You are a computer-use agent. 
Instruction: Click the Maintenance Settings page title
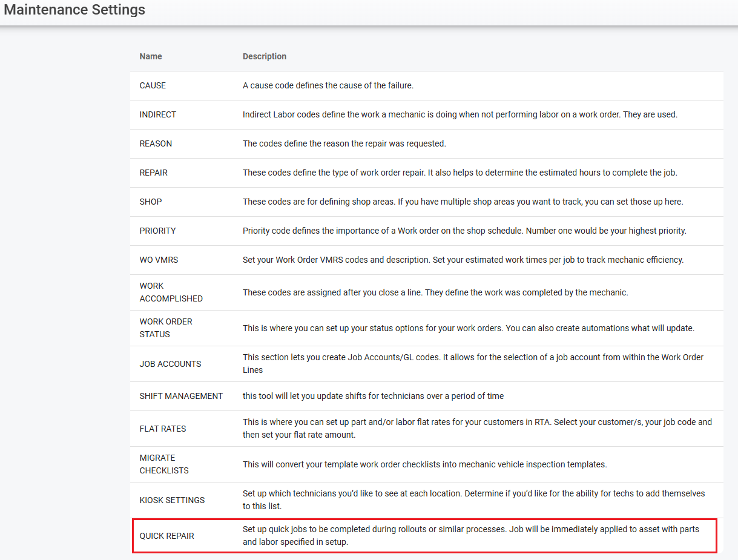(74, 10)
